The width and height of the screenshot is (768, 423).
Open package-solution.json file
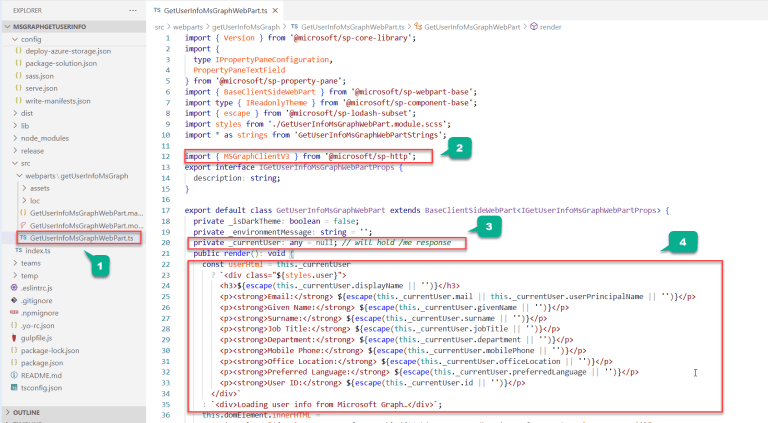pos(61,63)
